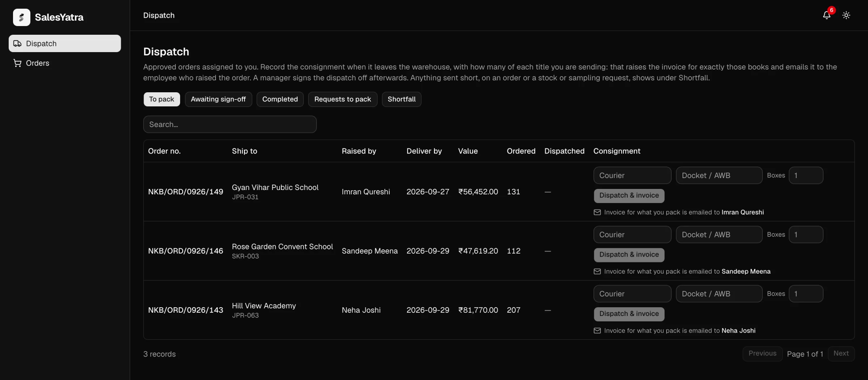Click the envelope icon beside Sandeep Meena note

[x=597, y=271]
